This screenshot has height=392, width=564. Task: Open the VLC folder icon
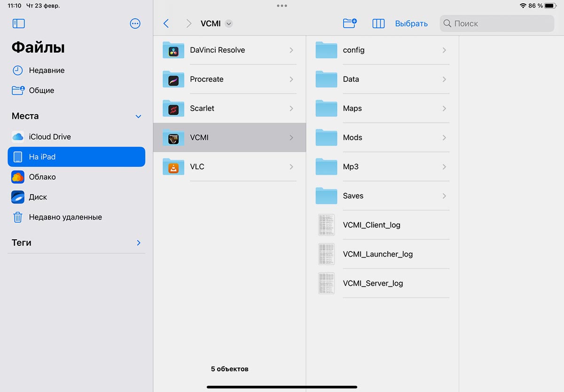173,166
